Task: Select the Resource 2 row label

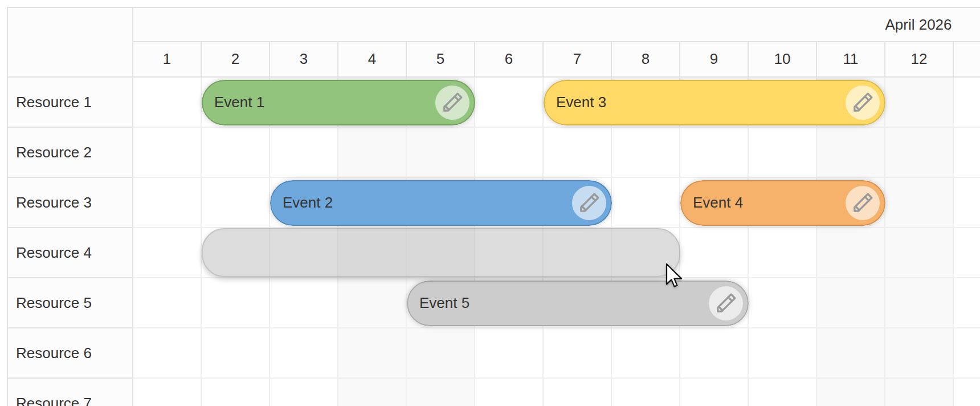Action: pyautogui.click(x=54, y=152)
